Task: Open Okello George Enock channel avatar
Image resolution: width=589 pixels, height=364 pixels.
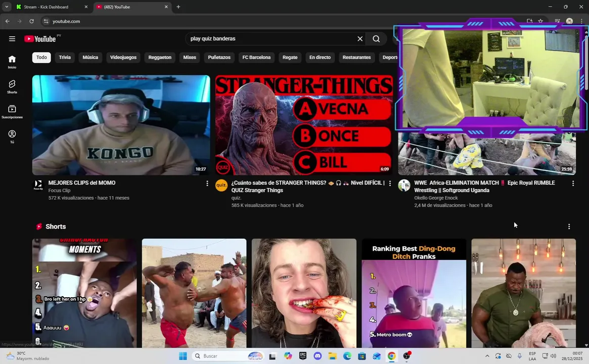Action: pos(404,185)
